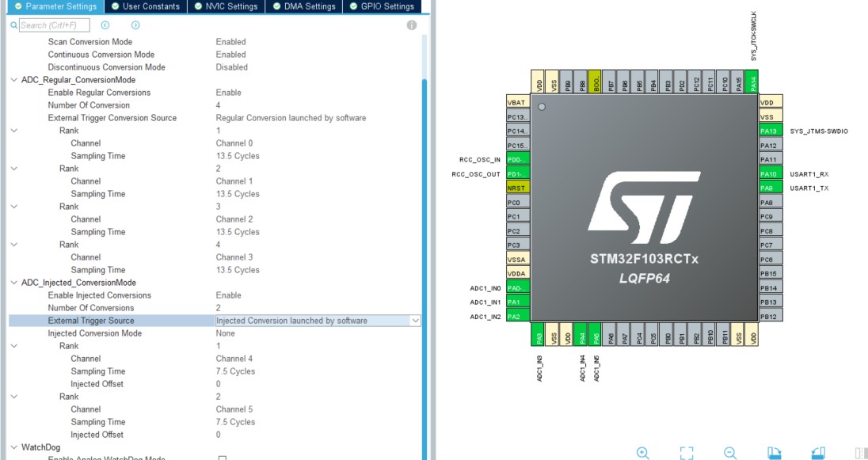Image resolution: width=868 pixels, height=460 pixels.
Task: Select the PC0 pin
Action: tap(518, 203)
